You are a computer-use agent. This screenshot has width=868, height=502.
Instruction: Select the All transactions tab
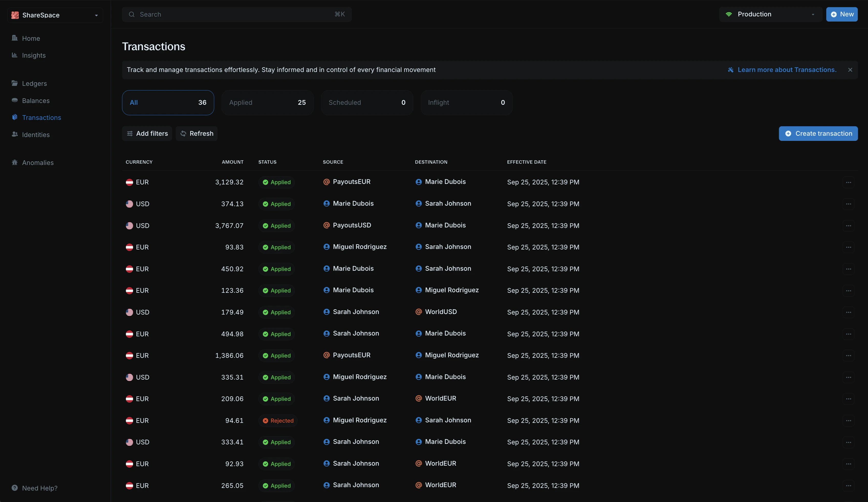(x=168, y=102)
